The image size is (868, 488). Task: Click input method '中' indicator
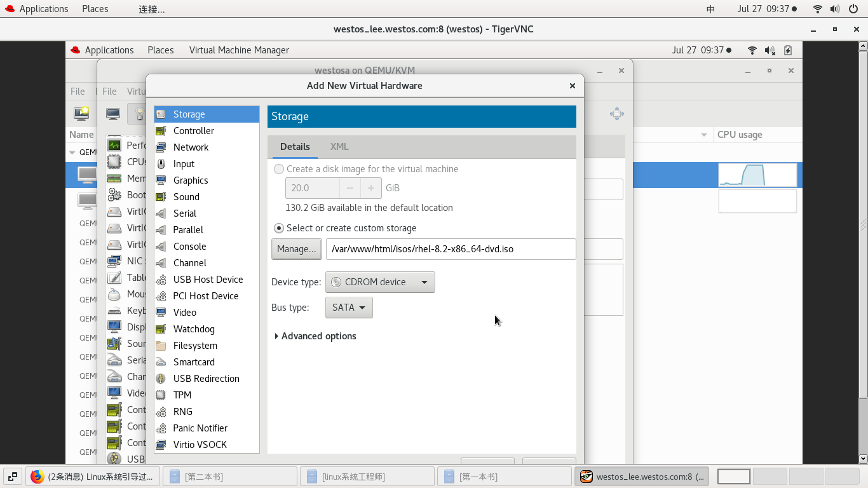(x=711, y=9)
